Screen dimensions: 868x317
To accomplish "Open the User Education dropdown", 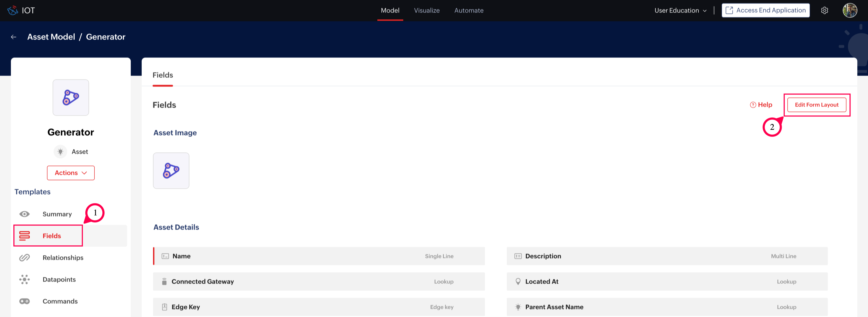I will pos(680,10).
